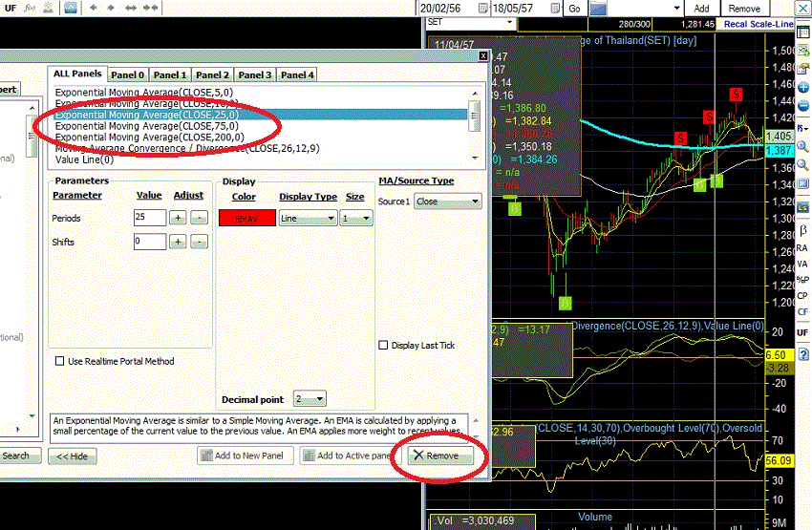The image size is (812, 530).
Task: Click the sun/landscape toolbar icon
Action: (48, 8)
